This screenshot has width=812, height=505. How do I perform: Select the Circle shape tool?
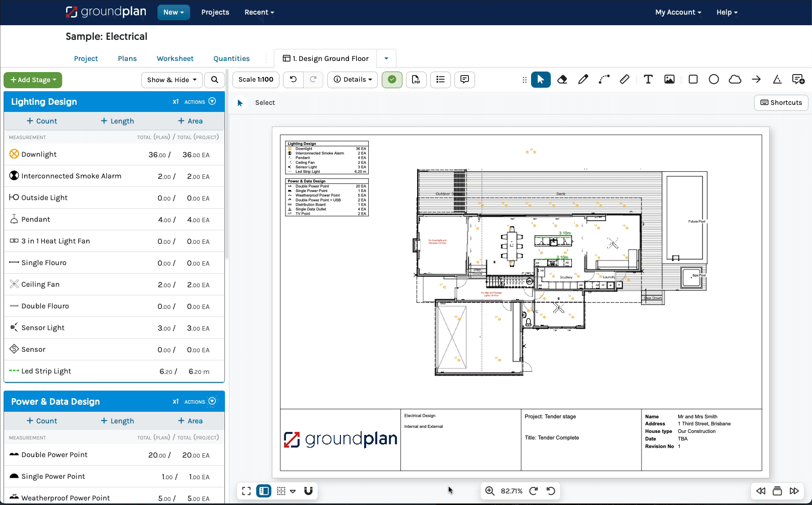714,80
